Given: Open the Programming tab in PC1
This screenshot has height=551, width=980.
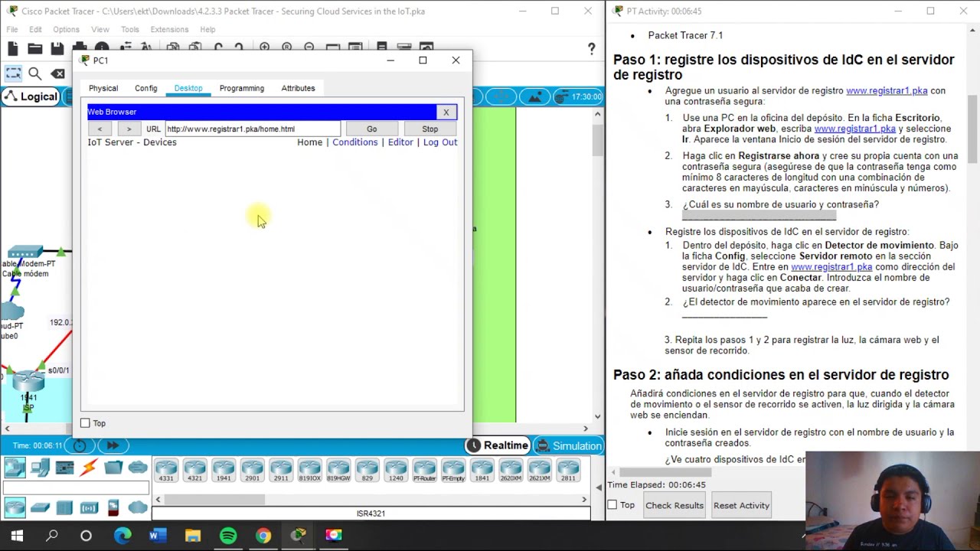Looking at the screenshot, I should 241,88.
